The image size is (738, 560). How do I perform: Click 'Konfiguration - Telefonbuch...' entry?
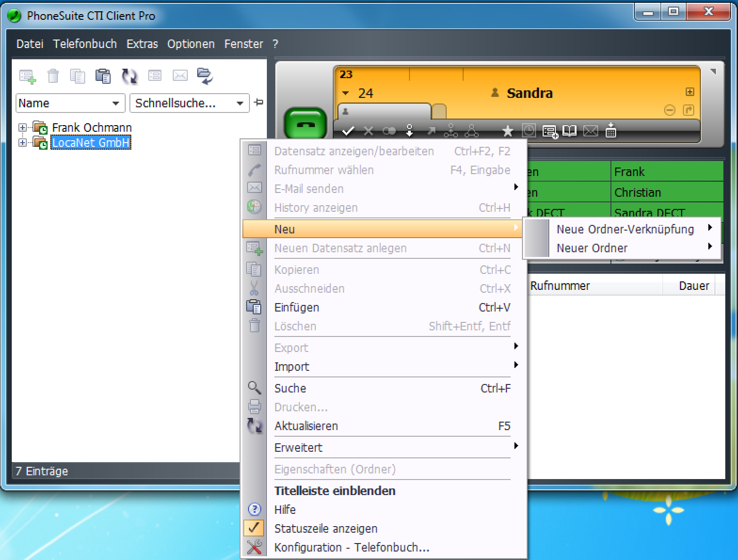click(352, 547)
